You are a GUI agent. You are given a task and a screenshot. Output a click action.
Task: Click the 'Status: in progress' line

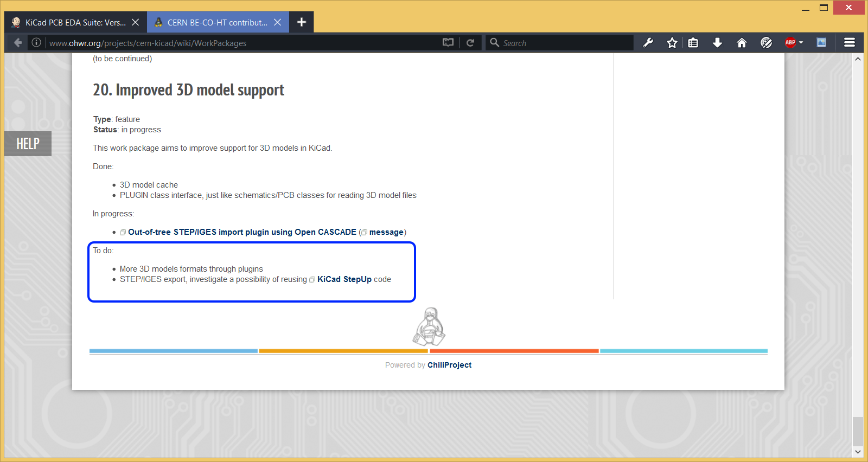(127, 130)
